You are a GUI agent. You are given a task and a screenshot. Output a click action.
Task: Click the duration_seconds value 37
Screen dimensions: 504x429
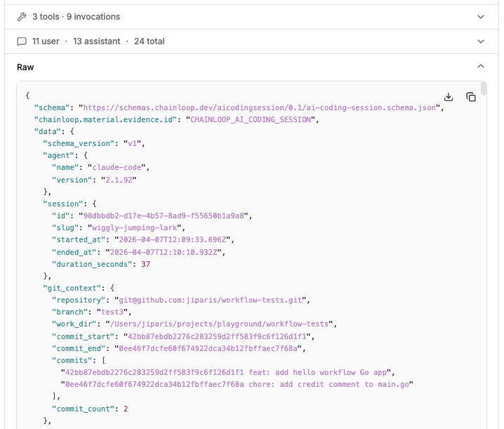pos(145,264)
